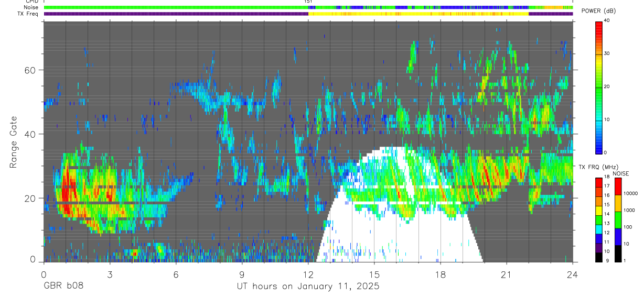Click the POWER color bar tick '40'
The image size is (644, 297).
pyautogui.click(x=608, y=21)
